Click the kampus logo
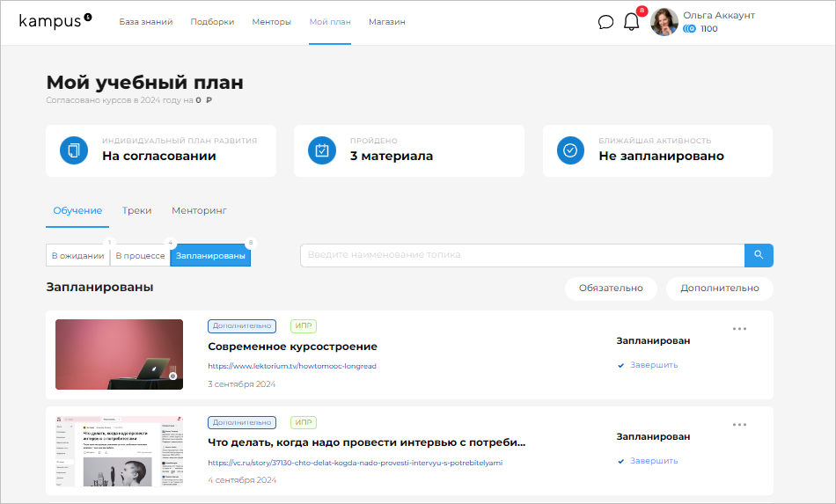This screenshot has width=836, height=504. click(x=55, y=21)
